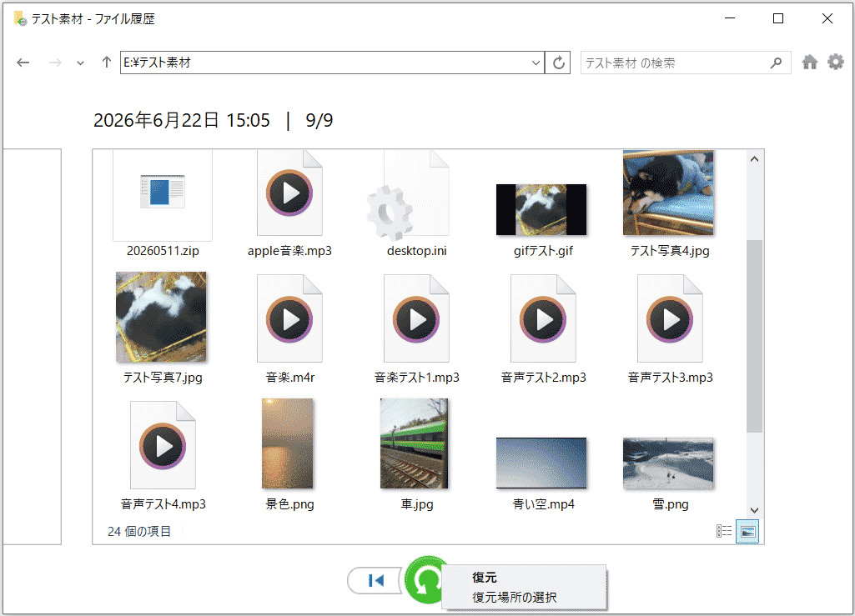Select テスト写真4.jpg dog photo thumbnail
Image resolution: width=855 pixels, height=616 pixels.
pos(668,193)
